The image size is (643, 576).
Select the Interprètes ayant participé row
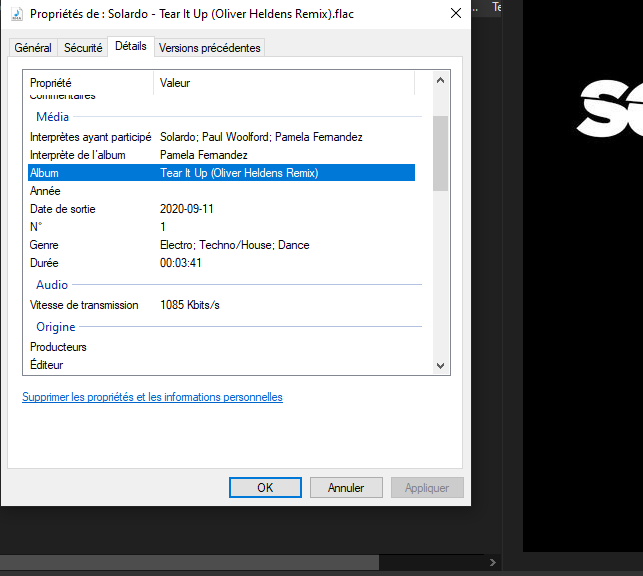221,137
